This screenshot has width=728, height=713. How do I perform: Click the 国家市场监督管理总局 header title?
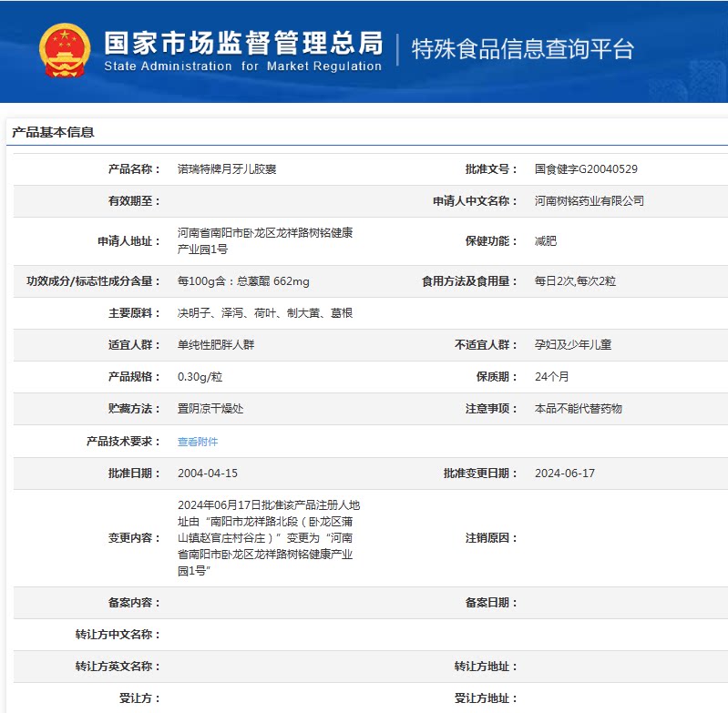tap(243, 43)
